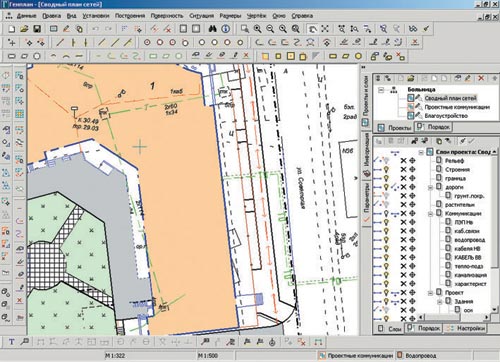The width and height of the screenshot is (500, 362).
Task: Collapse the Больница project tree node
Action: (381, 90)
